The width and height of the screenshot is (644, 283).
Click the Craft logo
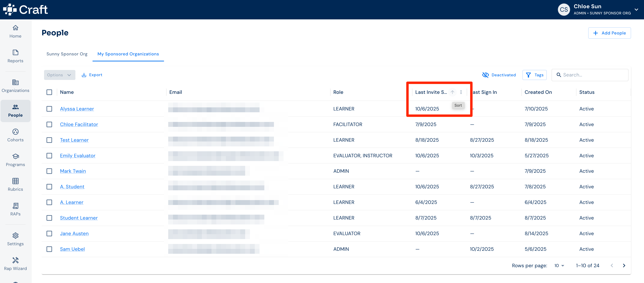click(x=25, y=9)
